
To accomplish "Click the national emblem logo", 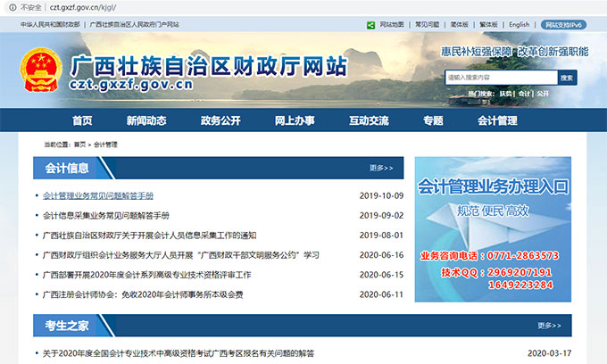I will pyautogui.click(x=41, y=72).
